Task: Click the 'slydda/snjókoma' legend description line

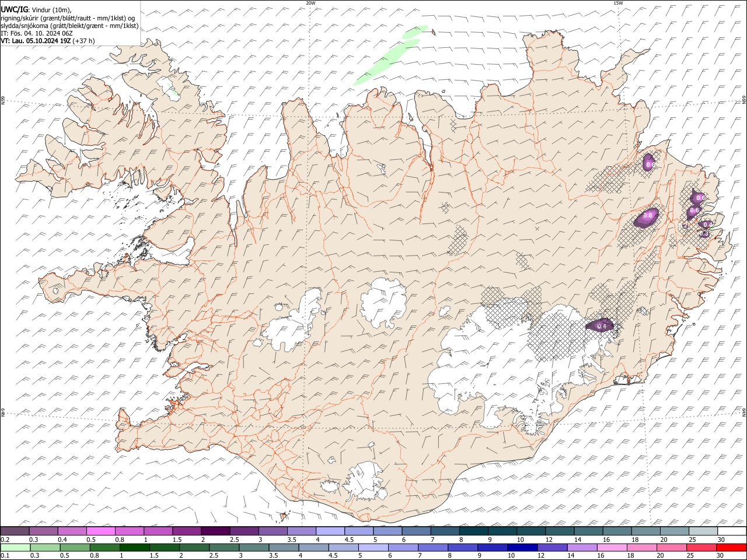Action: point(69,26)
